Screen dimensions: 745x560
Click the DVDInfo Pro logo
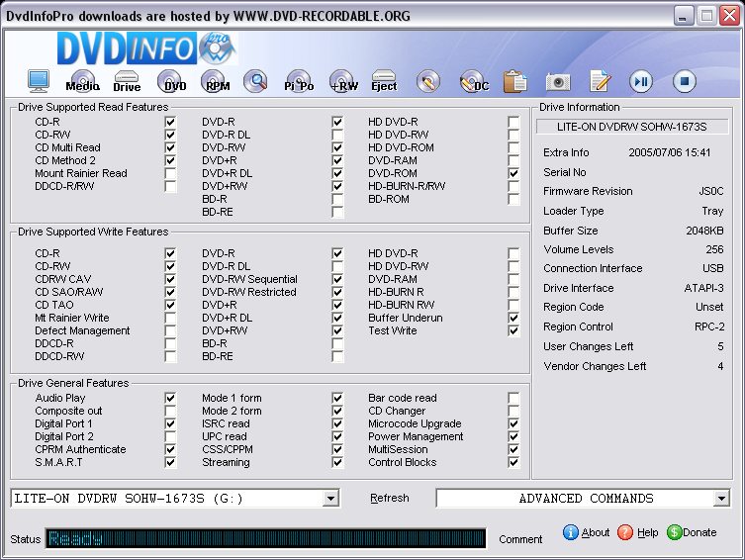click(x=146, y=47)
